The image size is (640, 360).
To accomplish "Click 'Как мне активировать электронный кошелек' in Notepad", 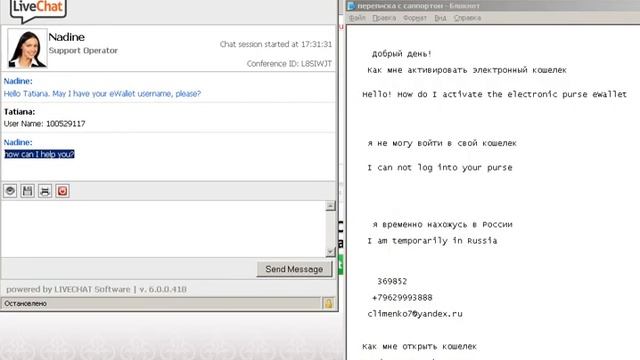I will coord(467,70).
